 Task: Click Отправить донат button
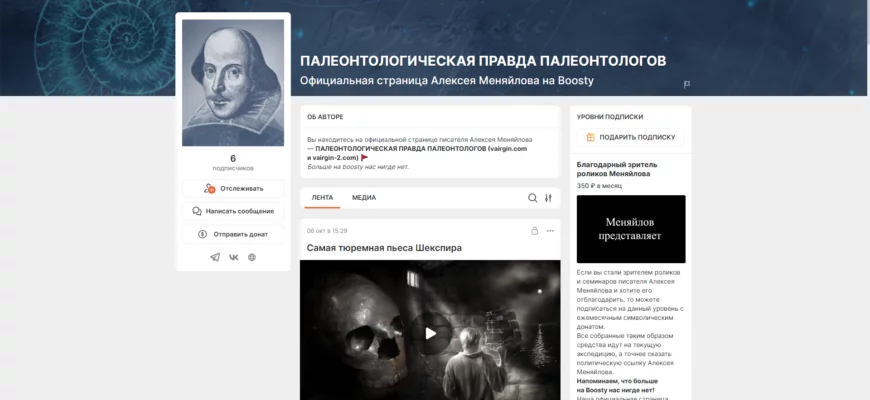tap(233, 234)
